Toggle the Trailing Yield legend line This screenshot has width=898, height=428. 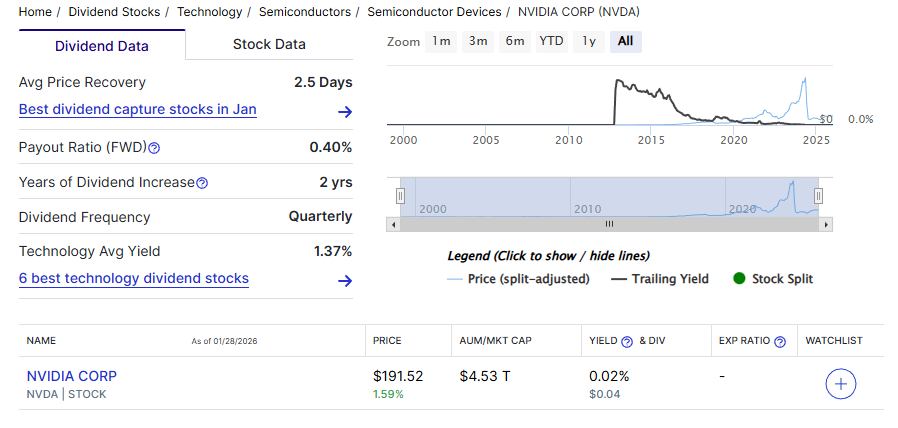[x=659, y=279]
